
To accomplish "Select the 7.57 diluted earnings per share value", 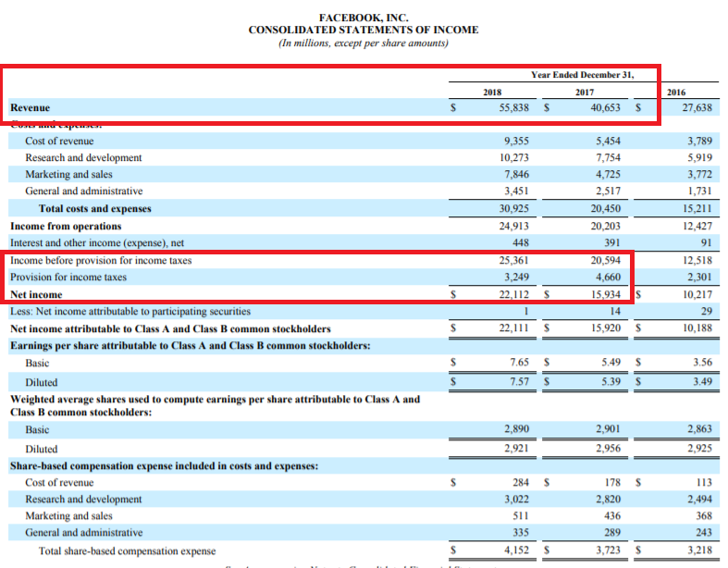I will coord(520,382).
